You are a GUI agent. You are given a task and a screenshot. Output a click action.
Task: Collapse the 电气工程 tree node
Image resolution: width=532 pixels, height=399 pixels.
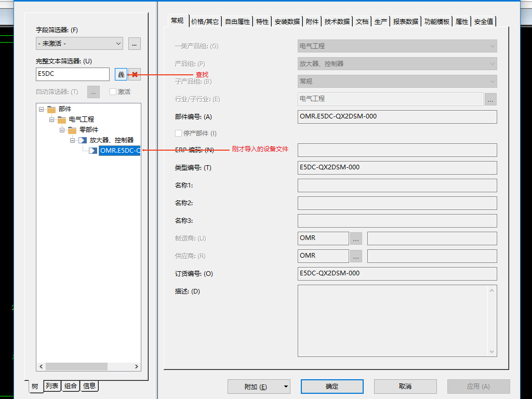point(51,119)
